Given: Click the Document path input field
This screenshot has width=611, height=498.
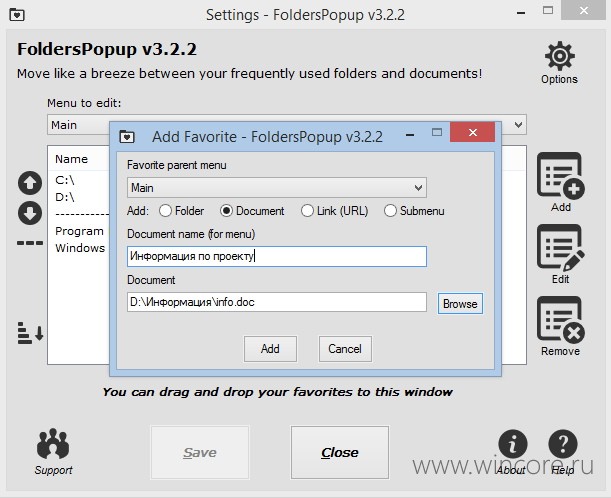Looking at the screenshot, I should pos(277,302).
